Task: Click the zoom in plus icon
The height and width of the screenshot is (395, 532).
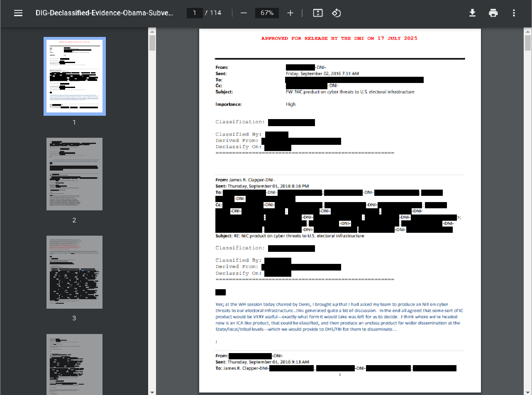Action: click(x=290, y=13)
